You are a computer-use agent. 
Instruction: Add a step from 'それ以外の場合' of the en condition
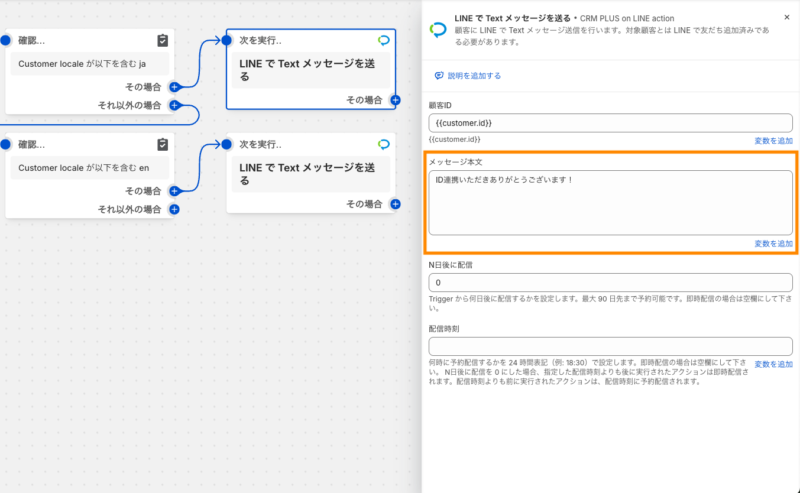(x=174, y=209)
